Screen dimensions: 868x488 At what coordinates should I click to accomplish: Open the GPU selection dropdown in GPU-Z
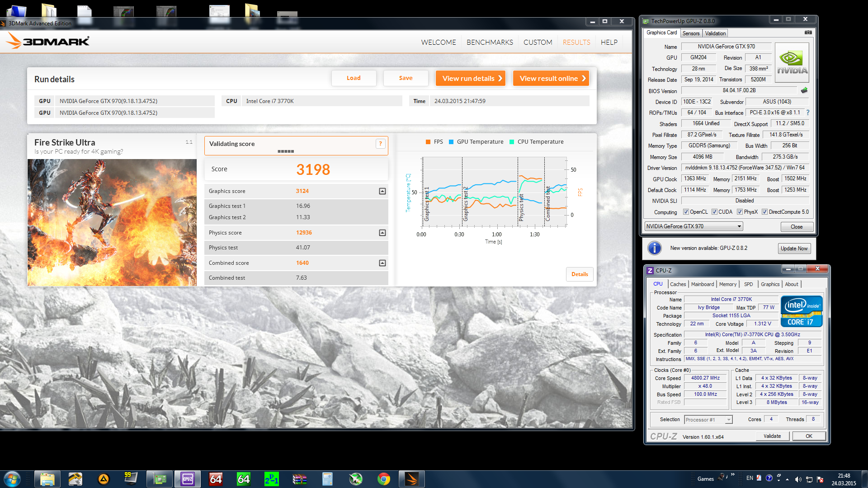coord(739,226)
